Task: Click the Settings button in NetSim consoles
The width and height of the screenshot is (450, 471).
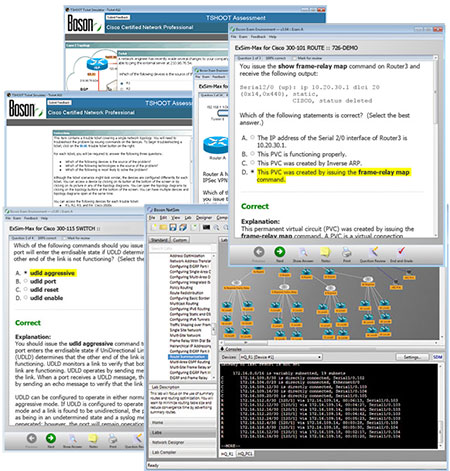Action: [412, 357]
